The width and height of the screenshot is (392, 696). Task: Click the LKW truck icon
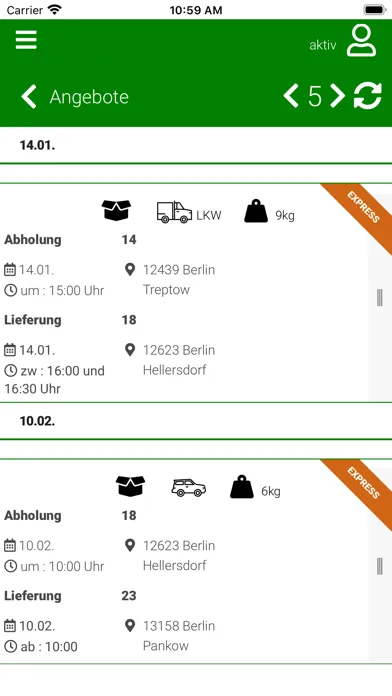[x=174, y=212]
